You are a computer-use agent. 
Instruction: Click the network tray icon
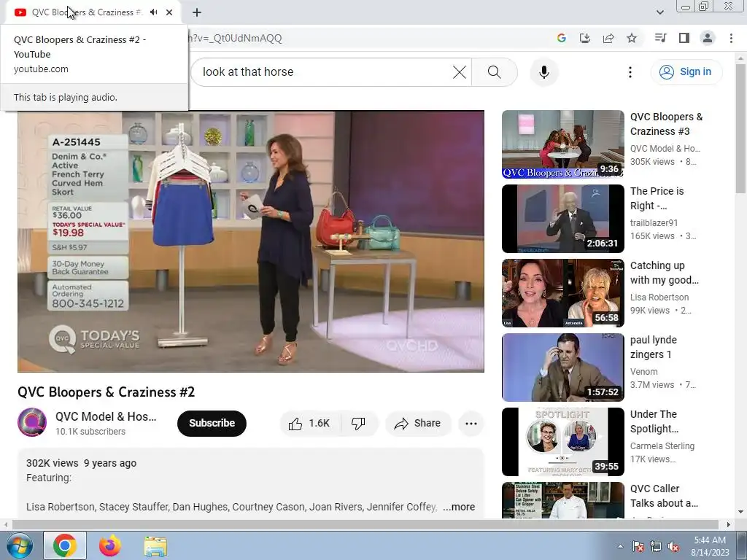pos(656,546)
